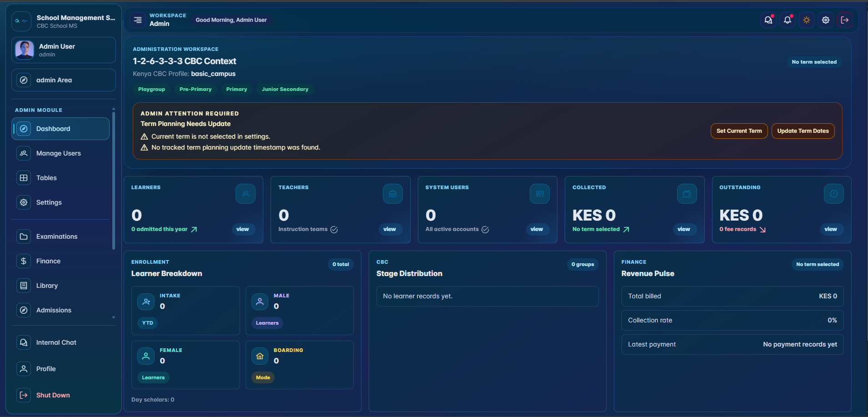868x417 pixels.
Task: Click the Boarding house icon
Action: pos(260,356)
